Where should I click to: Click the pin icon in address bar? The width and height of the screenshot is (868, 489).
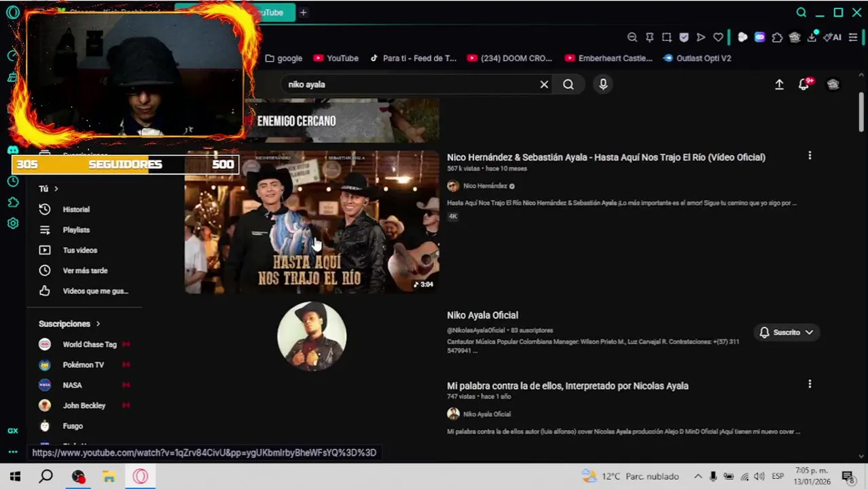tap(649, 37)
